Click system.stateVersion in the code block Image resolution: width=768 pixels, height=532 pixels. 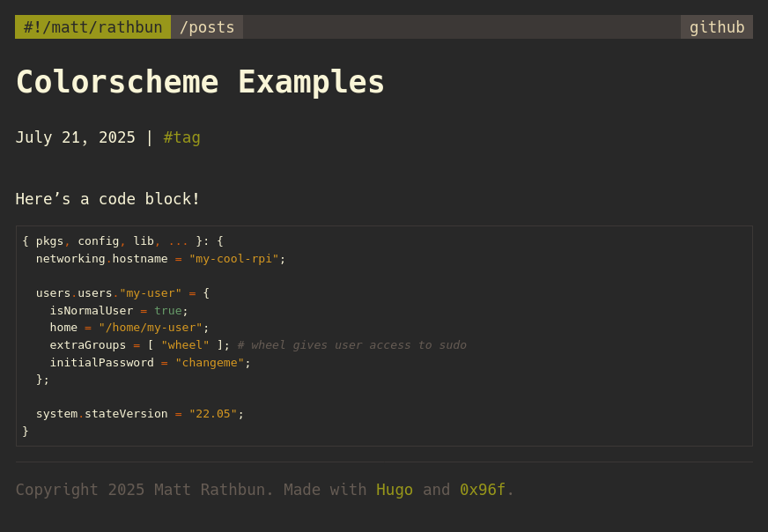click(x=101, y=414)
